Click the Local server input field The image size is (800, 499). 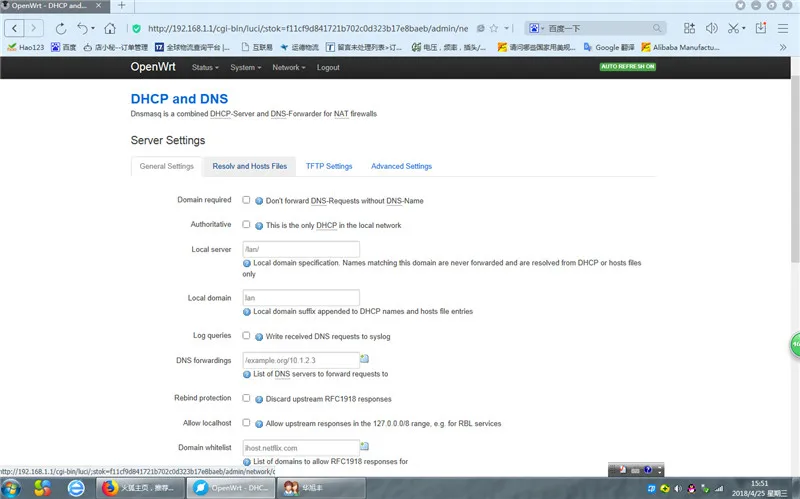[x=301, y=249]
